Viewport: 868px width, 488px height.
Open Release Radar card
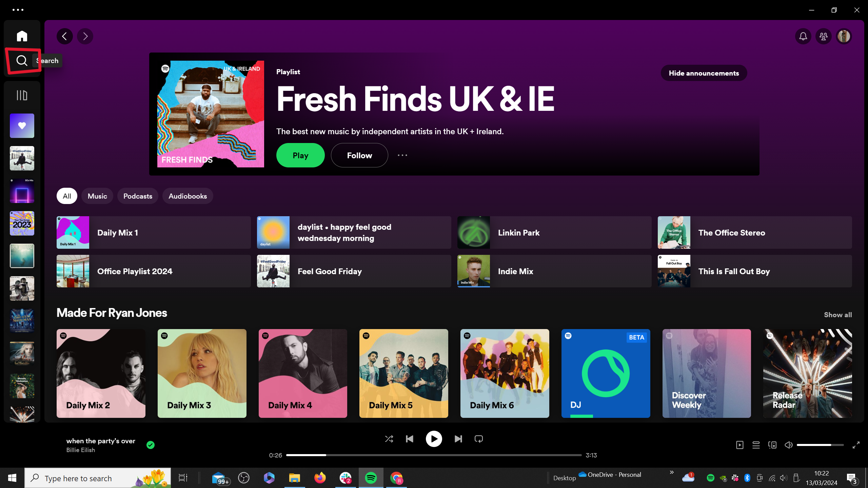(x=808, y=373)
